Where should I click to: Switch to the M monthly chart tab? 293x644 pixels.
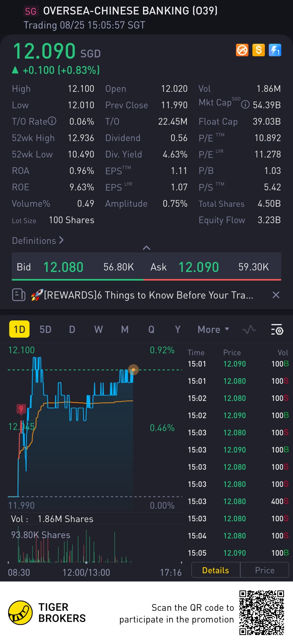click(x=125, y=329)
